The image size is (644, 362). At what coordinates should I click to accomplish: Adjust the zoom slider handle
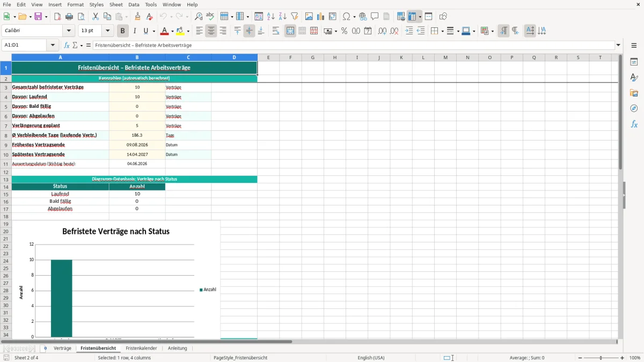601,358
